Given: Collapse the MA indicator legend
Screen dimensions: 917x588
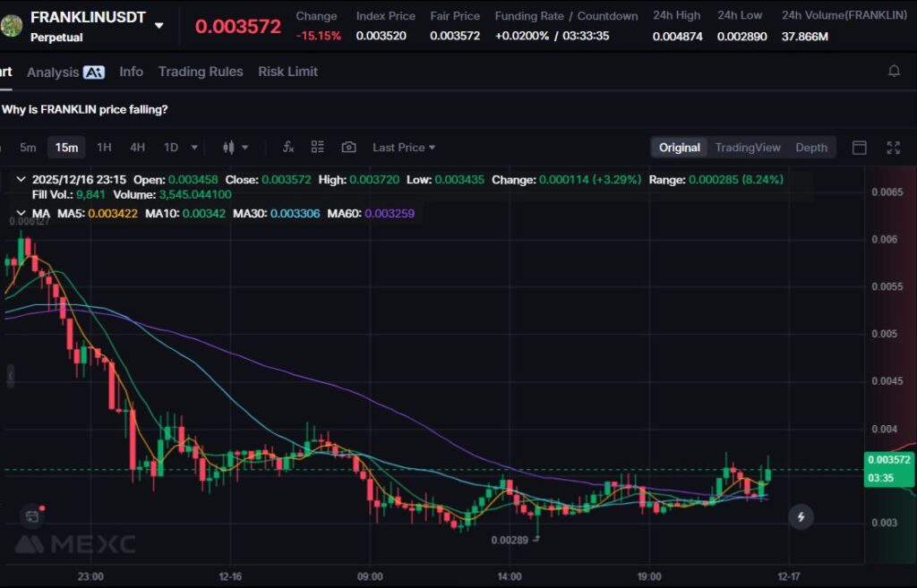Looking at the screenshot, I should [x=21, y=214].
